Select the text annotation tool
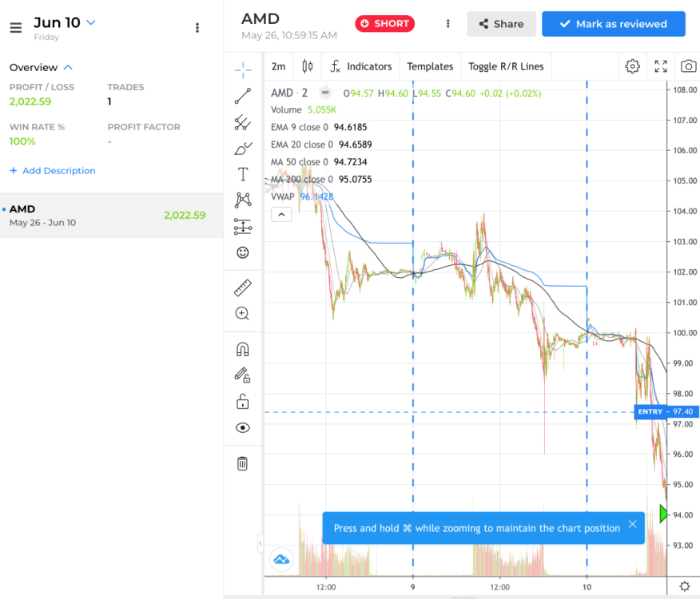 pos(243,174)
